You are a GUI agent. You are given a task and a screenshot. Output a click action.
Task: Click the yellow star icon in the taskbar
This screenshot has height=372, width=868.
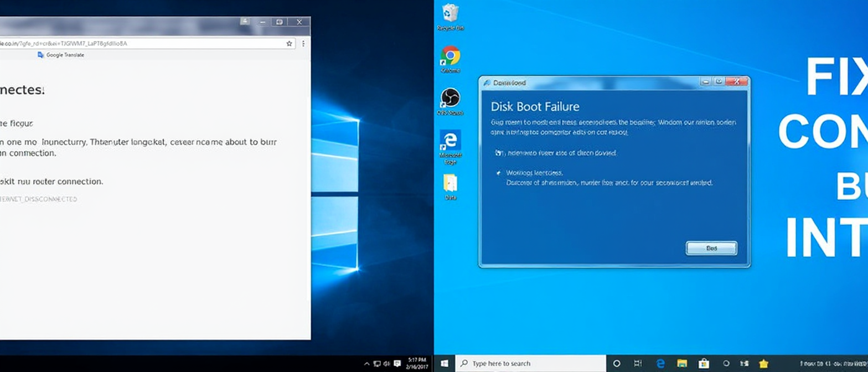[x=763, y=364]
